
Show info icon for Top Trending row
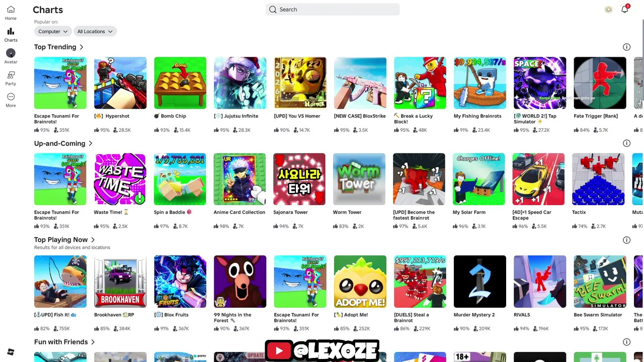tap(626, 47)
